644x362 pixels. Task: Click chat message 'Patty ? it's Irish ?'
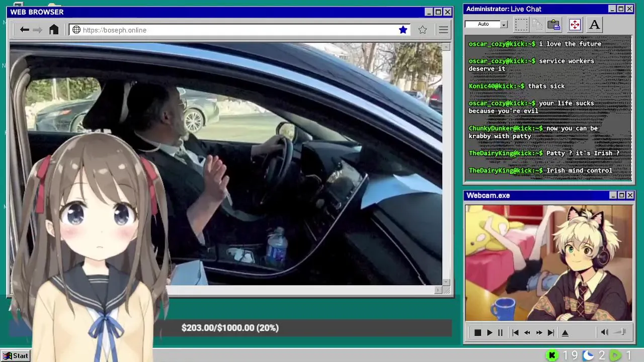click(583, 153)
